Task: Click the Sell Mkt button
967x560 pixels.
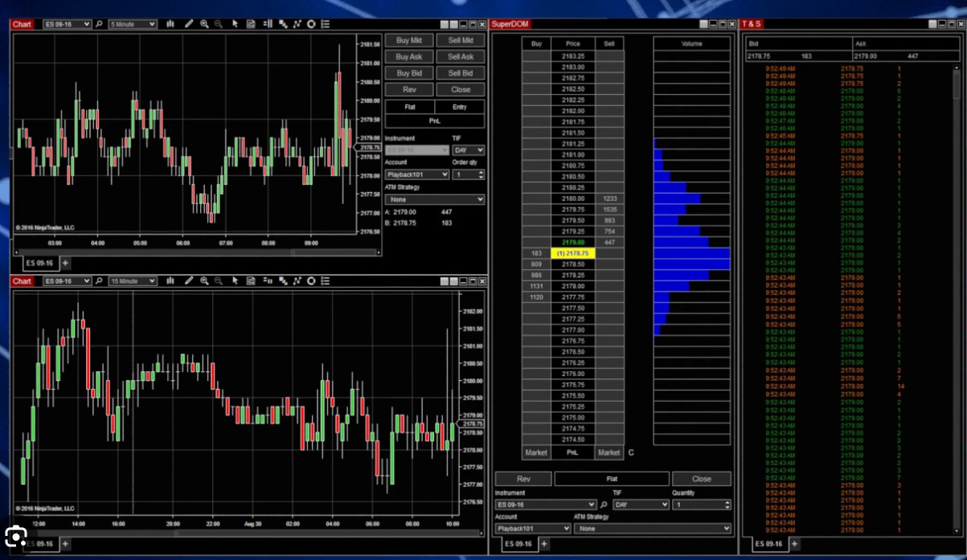Action: [461, 40]
